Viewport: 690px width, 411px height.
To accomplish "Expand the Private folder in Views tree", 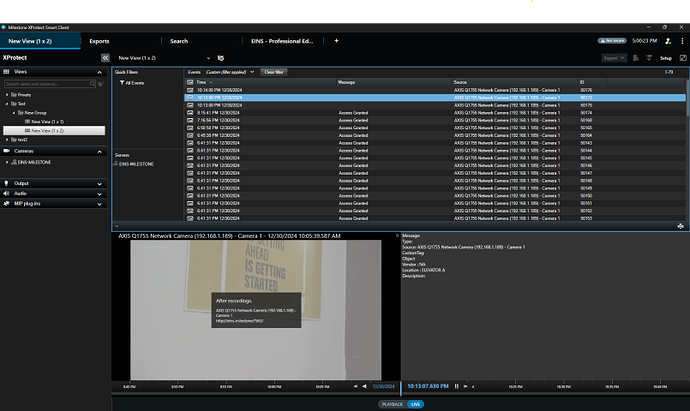I will 8,95.
